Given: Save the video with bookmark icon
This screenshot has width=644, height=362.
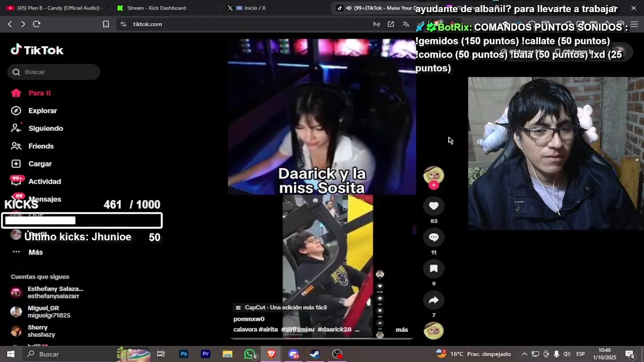Looking at the screenshot, I should [434, 268].
